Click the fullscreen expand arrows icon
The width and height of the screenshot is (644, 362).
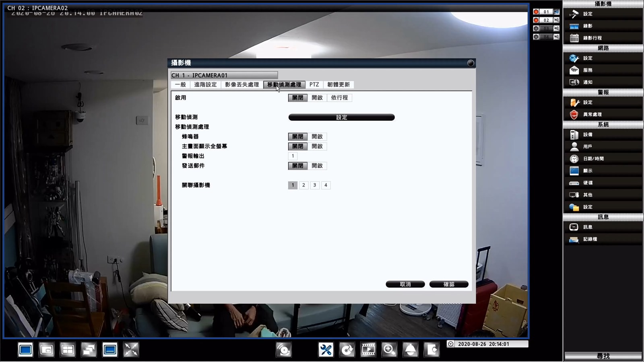pyautogui.click(x=131, y=350)
